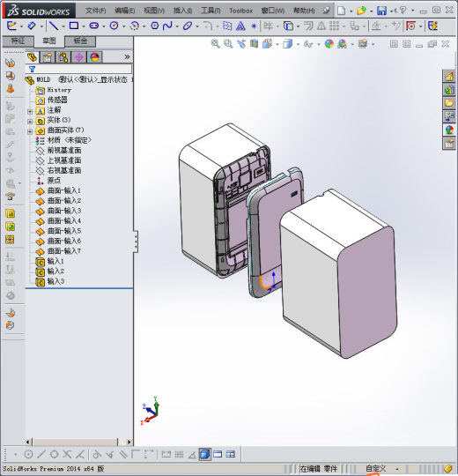This screenshot has height=476, width=458.
Task: Toggle the shaded with edges view button
Action: click(205, 455)
